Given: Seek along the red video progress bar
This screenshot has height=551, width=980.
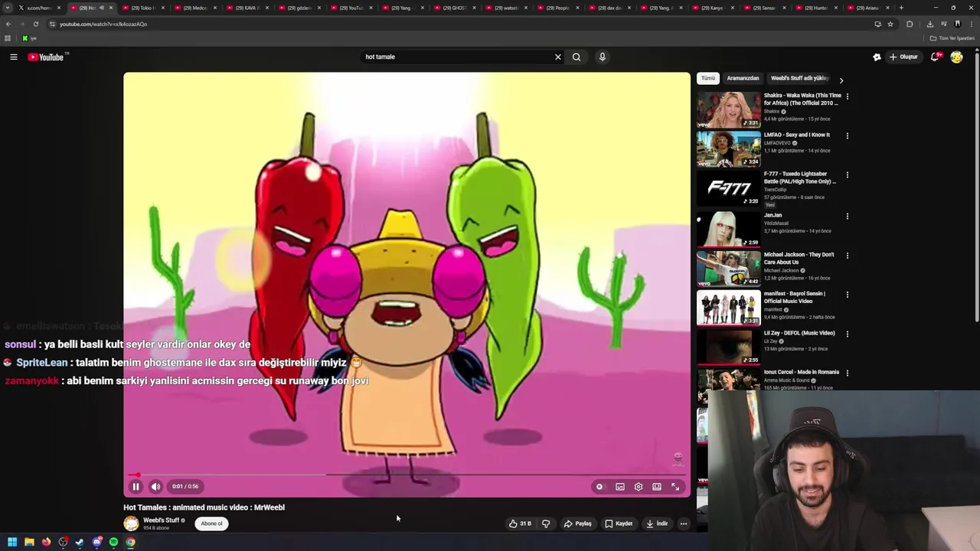Looking at the screenshot, I should (x=407, y=475).
